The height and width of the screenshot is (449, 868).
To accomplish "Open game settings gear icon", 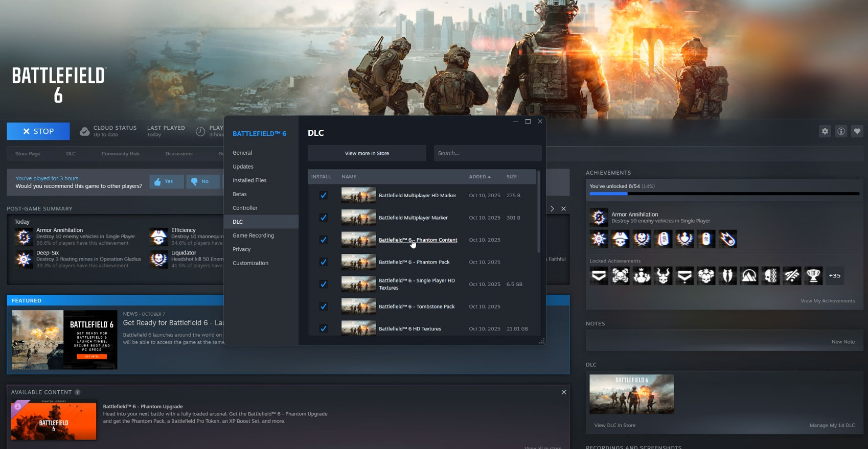I will click(825, 131).
